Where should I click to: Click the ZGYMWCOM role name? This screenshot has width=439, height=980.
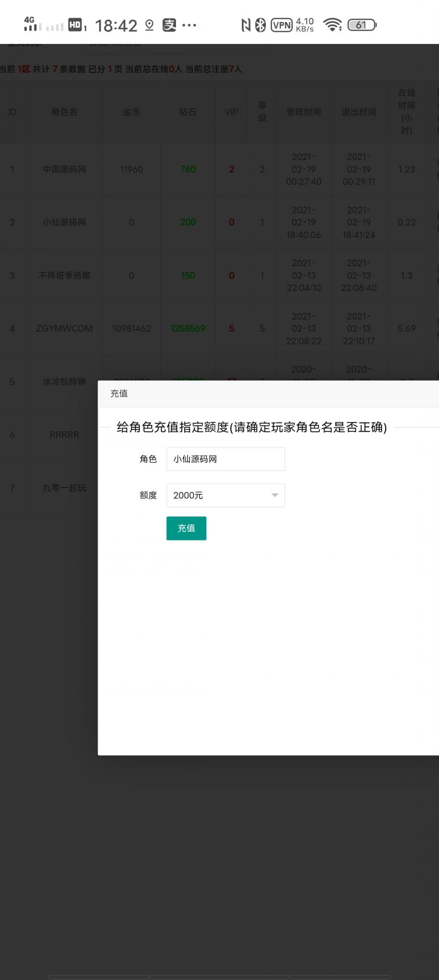click(x=64, y=329)
